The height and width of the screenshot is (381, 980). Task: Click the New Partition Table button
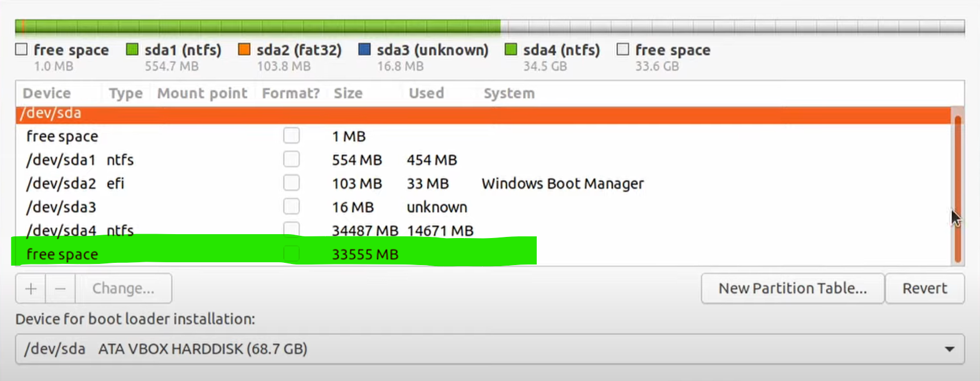point(792,288)
